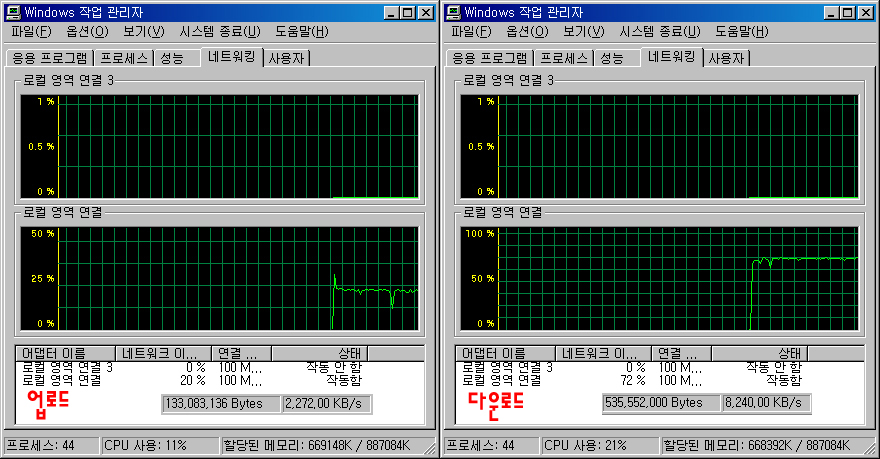
Task: Click 로컬 영역 연결 graph peaking near 25 %
Action: pos(219,279)
